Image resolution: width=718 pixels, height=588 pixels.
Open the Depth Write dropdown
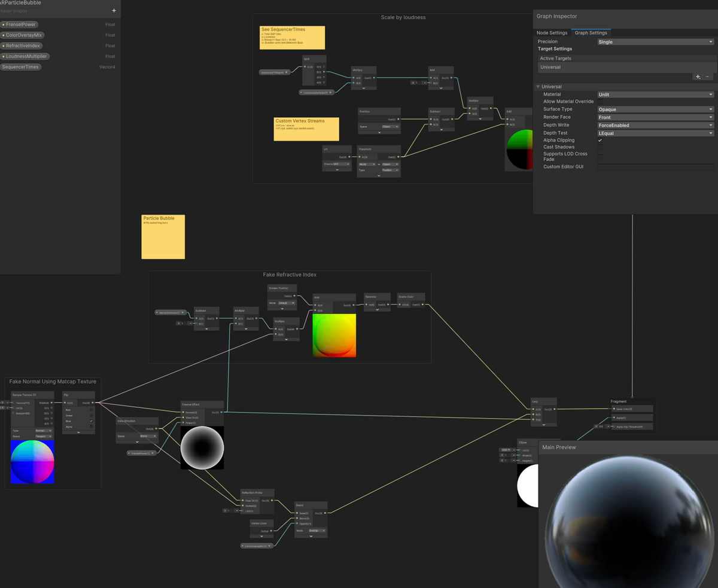[656, 125]
